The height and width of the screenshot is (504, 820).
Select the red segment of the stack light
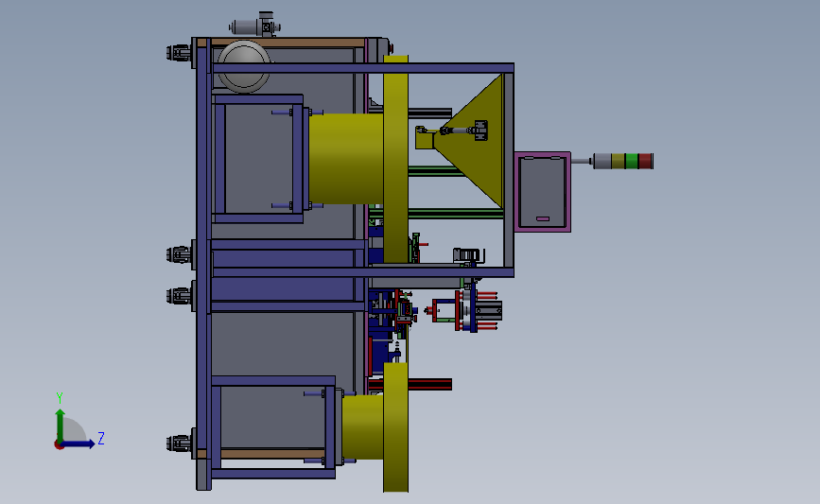[x=646, y=161]
